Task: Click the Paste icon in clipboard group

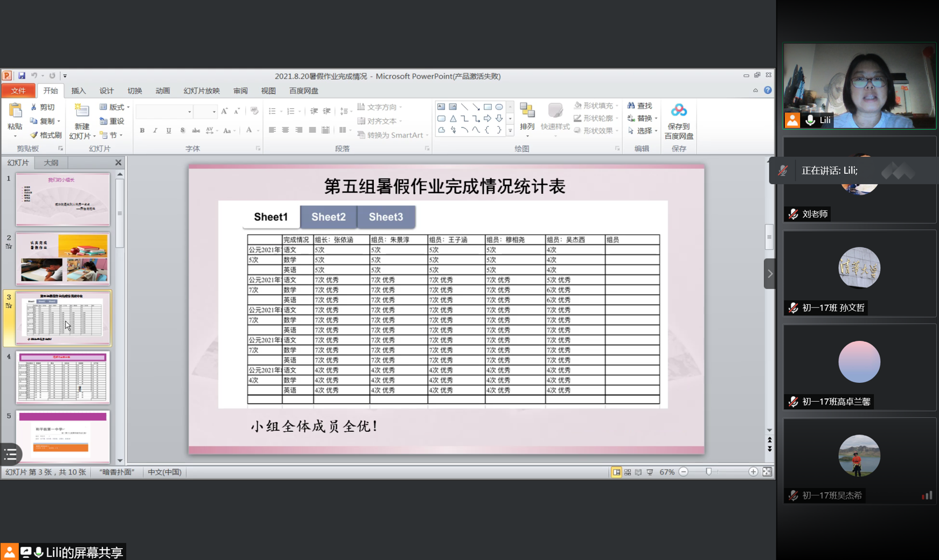Action: (15, 111)
